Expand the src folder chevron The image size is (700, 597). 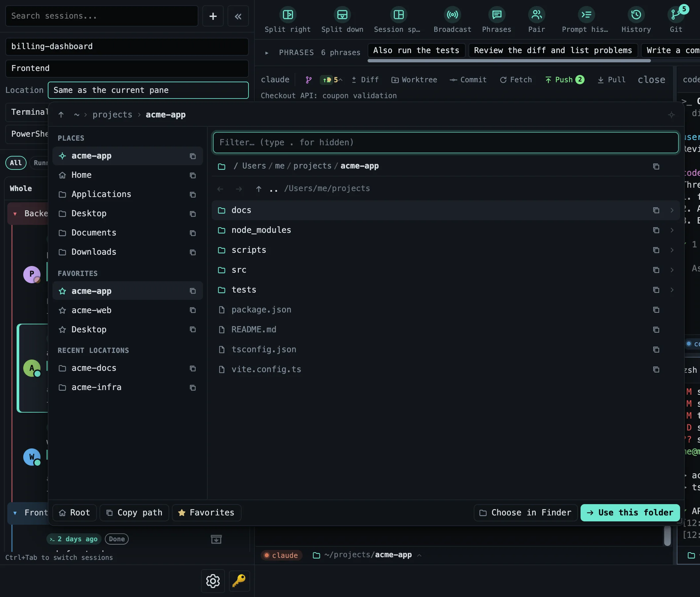pos(671,270)
